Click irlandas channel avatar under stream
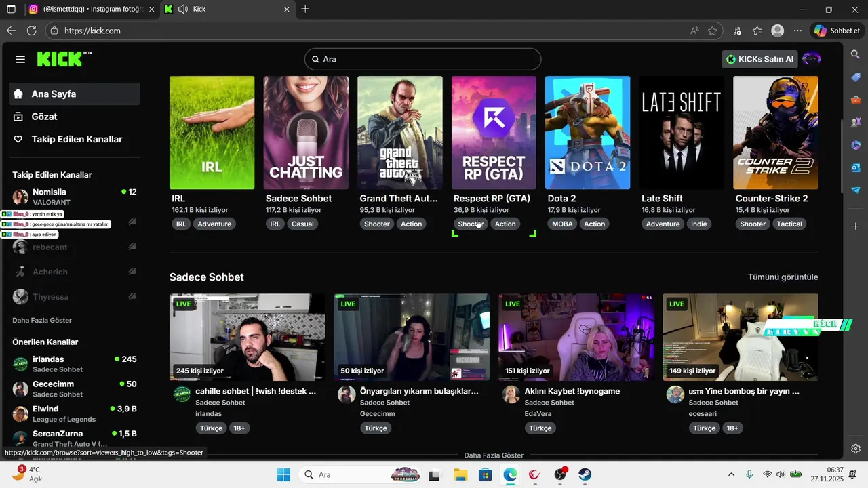 [182, 394]
